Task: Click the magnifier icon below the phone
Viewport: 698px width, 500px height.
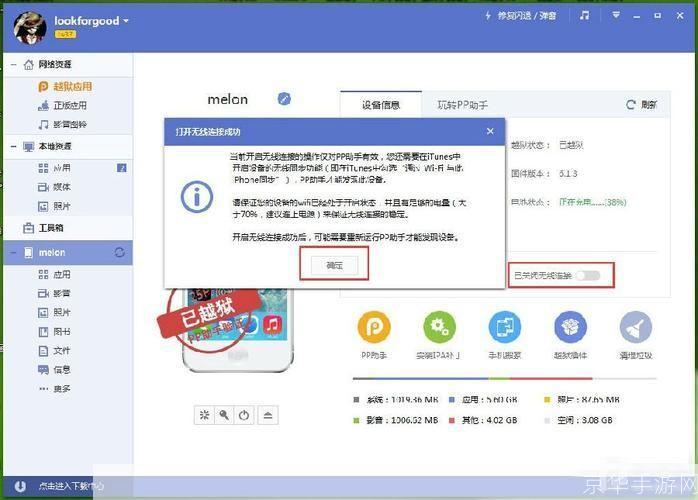Action: pos(224,415)
